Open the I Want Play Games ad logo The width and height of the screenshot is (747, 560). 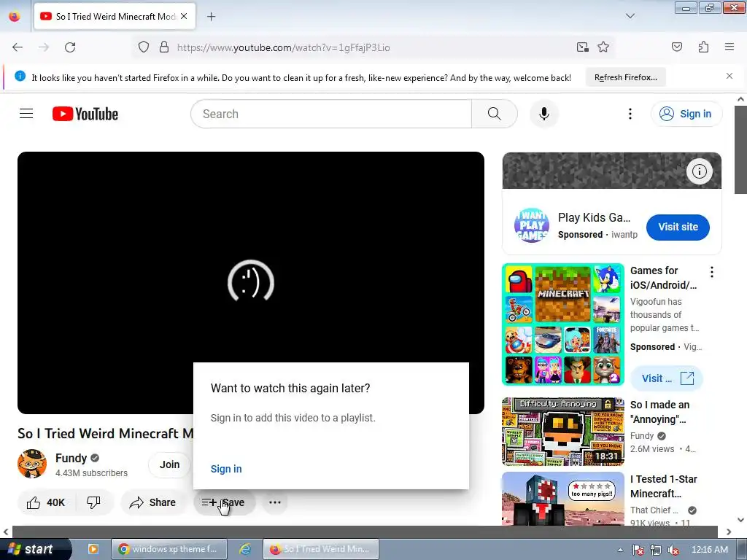click(531, 225)
